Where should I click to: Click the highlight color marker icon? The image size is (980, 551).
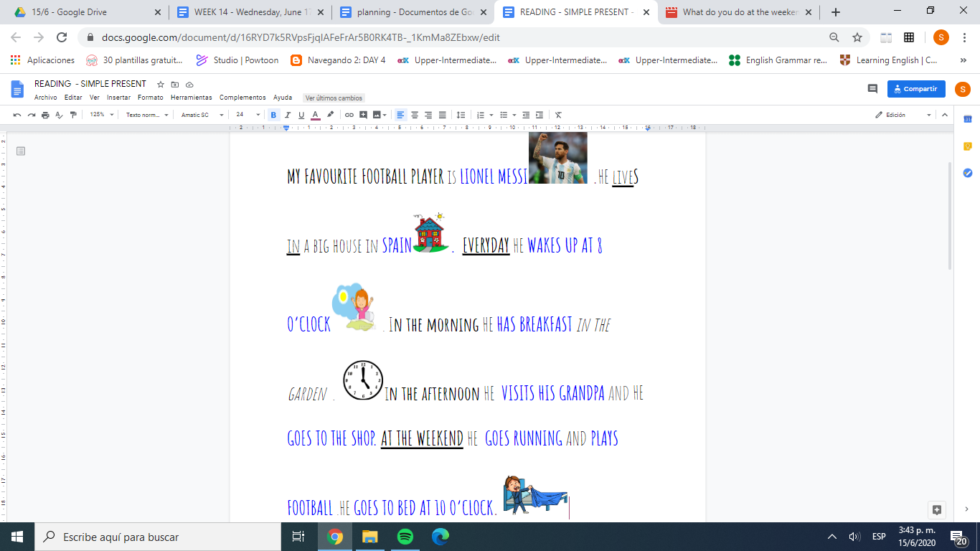[330, 115]
